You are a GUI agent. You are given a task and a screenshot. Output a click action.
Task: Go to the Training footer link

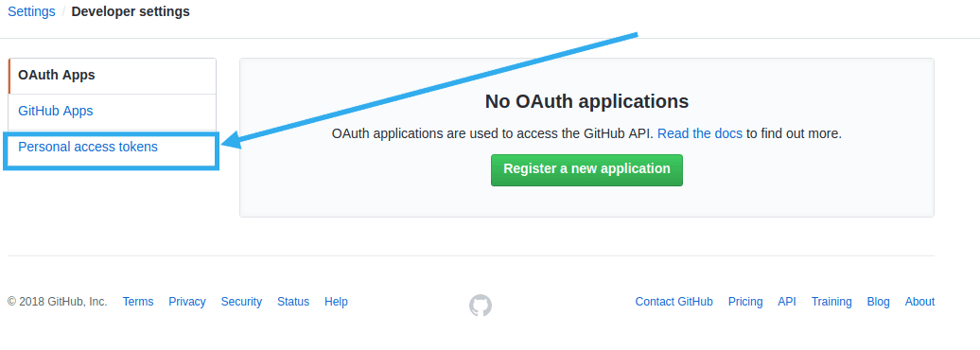coord(831,302)
